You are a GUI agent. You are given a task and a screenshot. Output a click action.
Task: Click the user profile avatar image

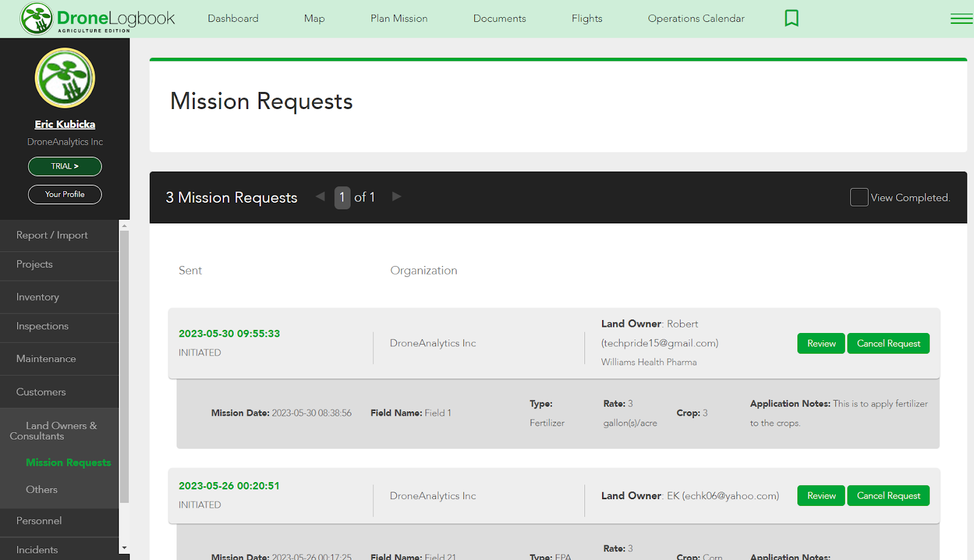(65, 78)
